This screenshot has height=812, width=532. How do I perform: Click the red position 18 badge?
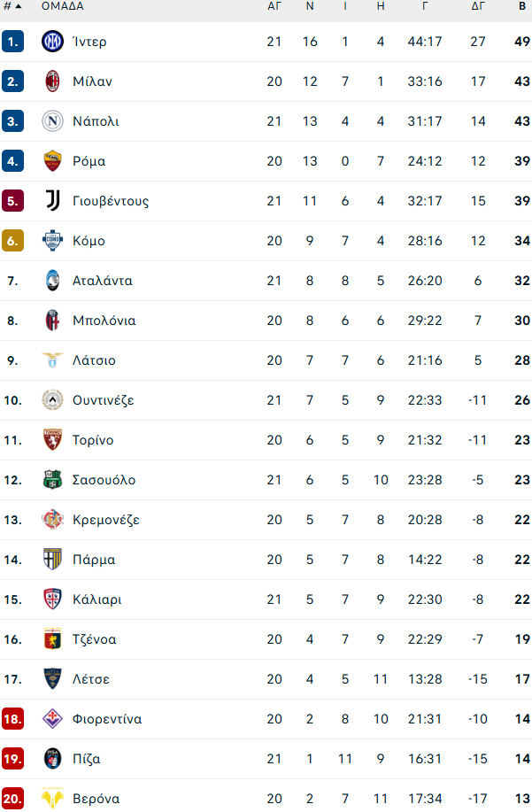click(x=12, y=719)
